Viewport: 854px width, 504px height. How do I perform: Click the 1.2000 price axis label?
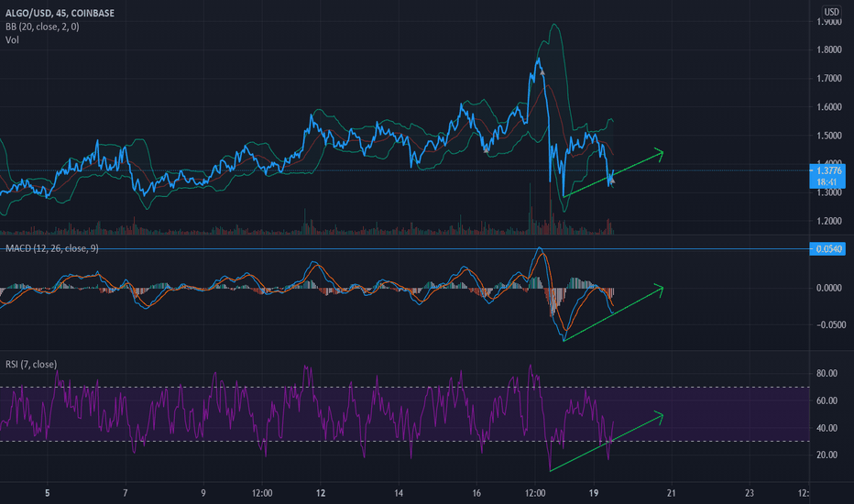(829, 221)
